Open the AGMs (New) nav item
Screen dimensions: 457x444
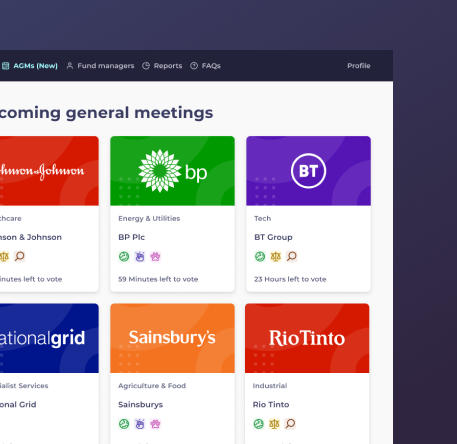coord(30,66)
